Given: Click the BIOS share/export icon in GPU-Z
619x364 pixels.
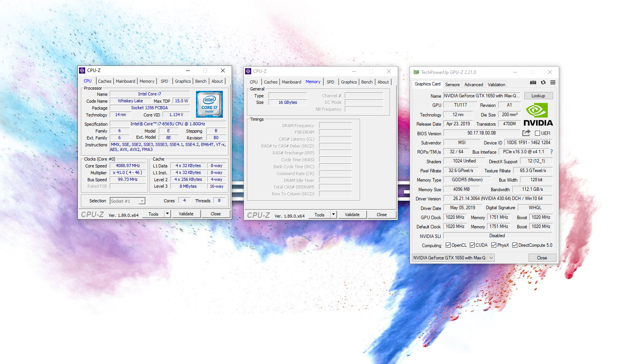Looking at the screenshot, I should [526, 133].
